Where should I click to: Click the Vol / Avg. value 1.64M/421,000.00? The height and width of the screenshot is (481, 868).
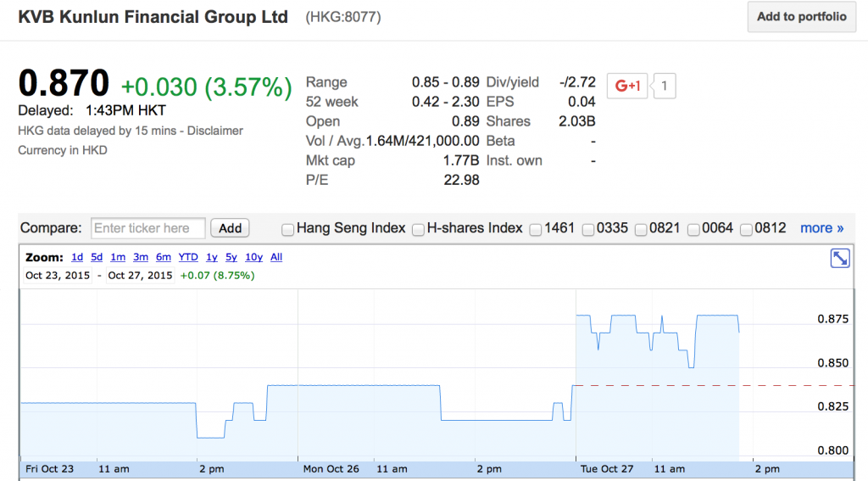click(422, 142)
